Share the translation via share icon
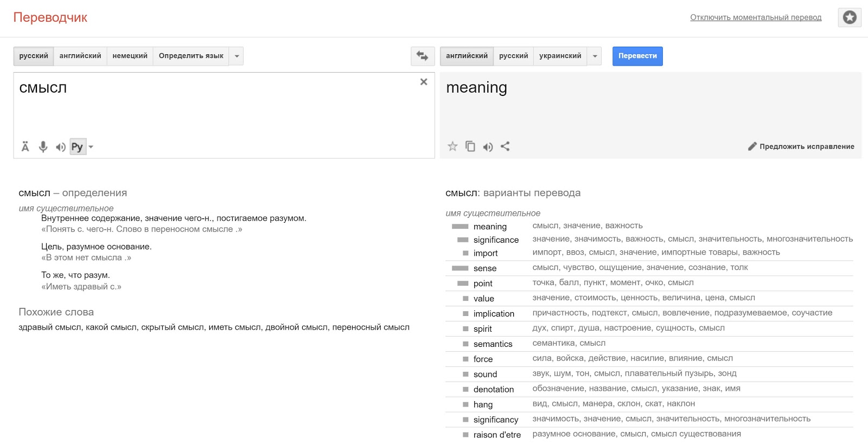The image size is (868, 445). click(505, 146)
